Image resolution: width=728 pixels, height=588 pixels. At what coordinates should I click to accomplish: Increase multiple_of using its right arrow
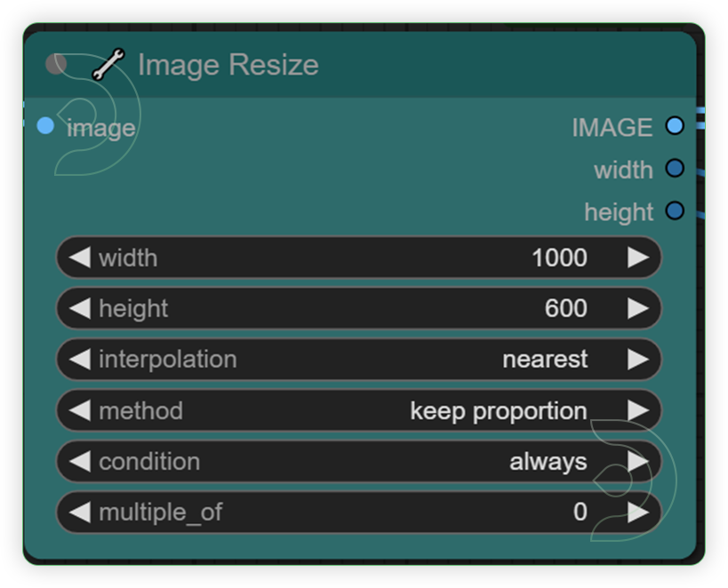pyautogui.click(x=637, y=512)
